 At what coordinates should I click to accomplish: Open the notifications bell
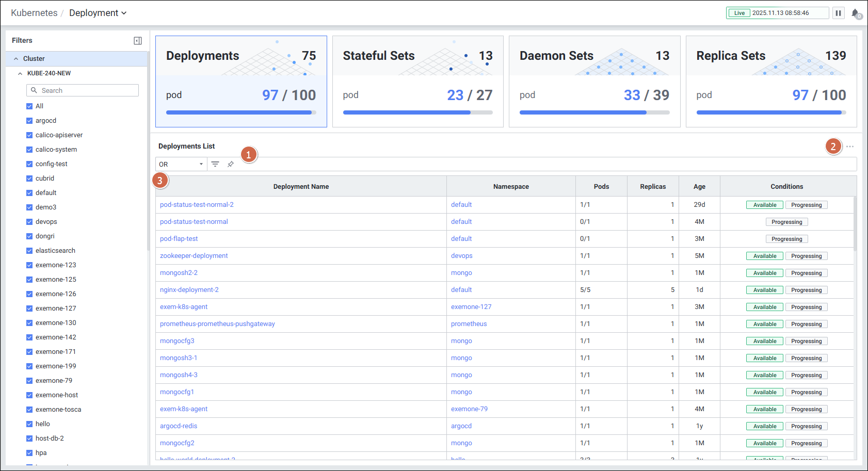point(855,13)
